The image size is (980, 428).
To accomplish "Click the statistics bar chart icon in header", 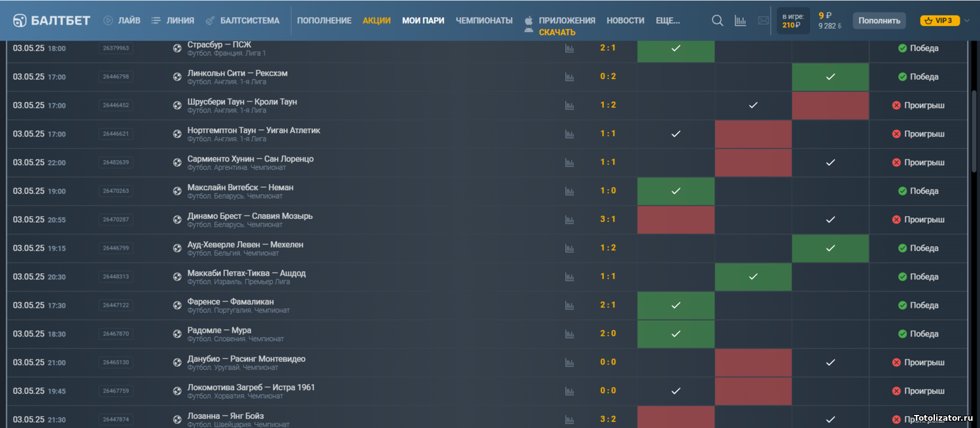I will (x=740, y=20).
